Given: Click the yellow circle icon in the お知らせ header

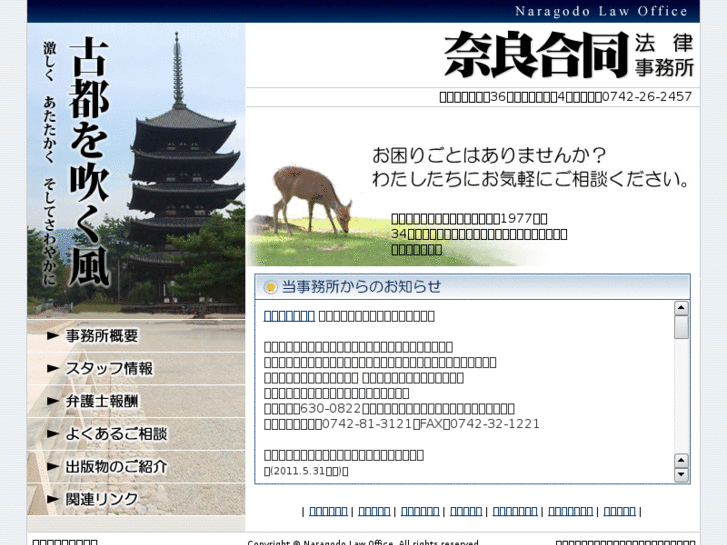Looking at the screenshot, I should [x=270, y=288].
